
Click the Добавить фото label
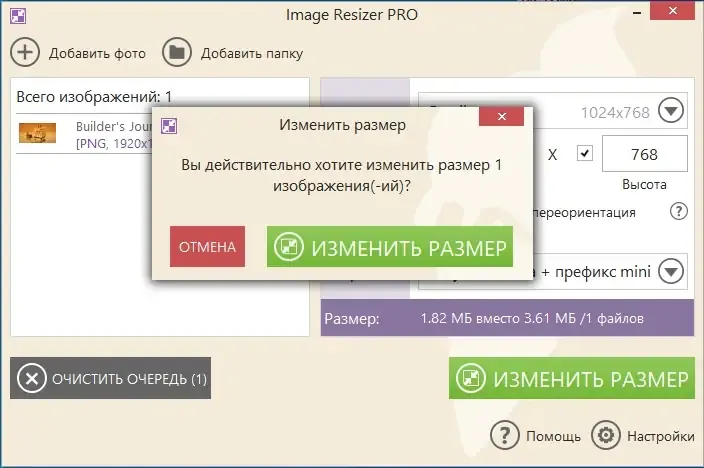coord(97,53)
